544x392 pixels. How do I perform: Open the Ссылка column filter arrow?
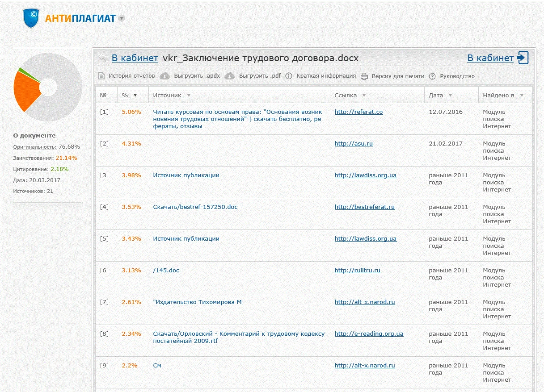click(364, 96)
